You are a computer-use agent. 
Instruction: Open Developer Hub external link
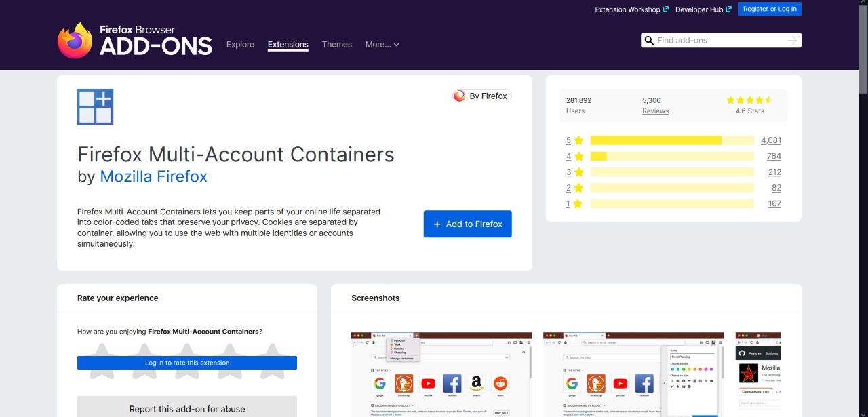(703, 9)
